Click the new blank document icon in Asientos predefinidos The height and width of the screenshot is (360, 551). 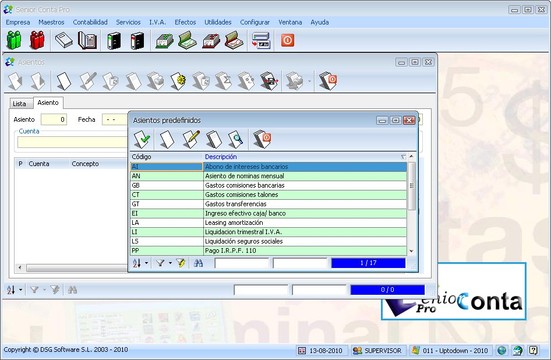click(167, 139)
